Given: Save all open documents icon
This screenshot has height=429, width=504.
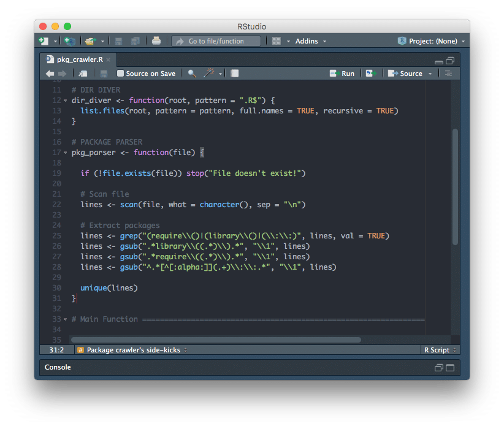Looking at the screenshot, I should [x=136, y=41].
